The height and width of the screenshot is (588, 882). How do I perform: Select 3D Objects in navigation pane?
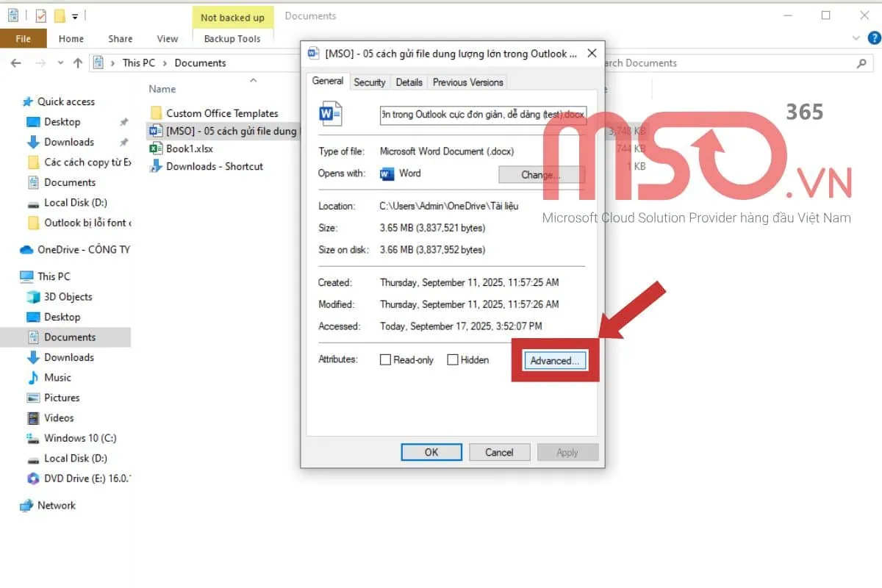click(68, 297)
